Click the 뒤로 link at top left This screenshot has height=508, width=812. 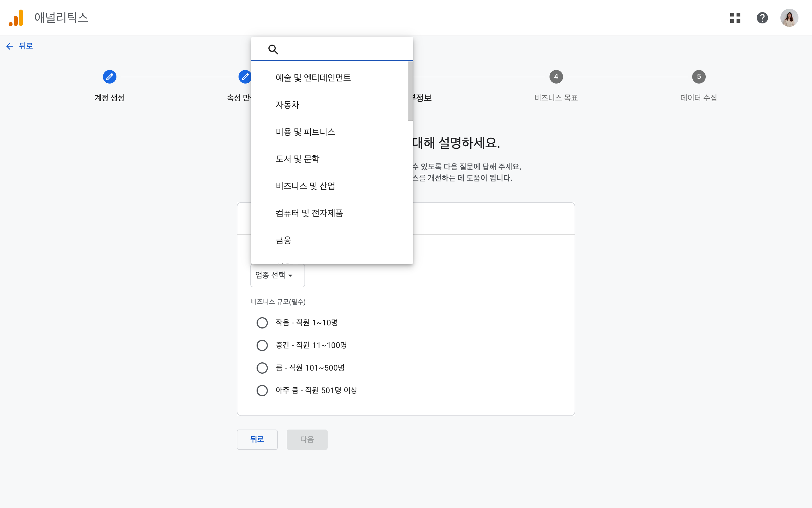(26, 46)
